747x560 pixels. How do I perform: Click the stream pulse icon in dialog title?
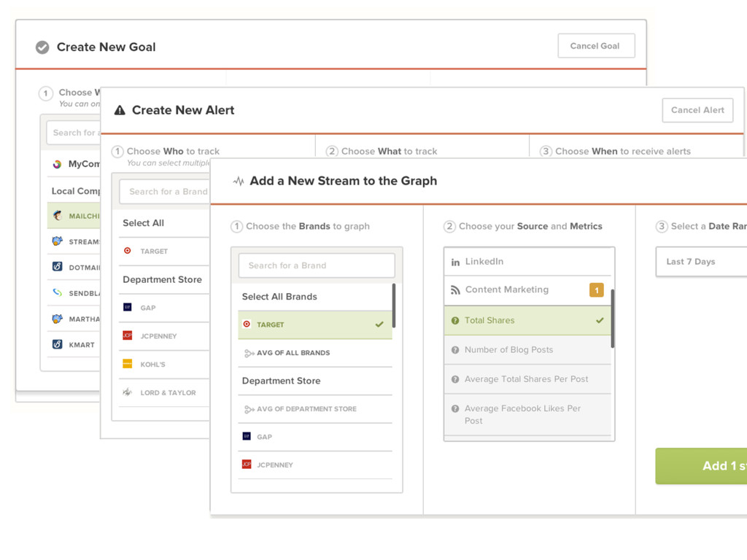coord(239,181)
